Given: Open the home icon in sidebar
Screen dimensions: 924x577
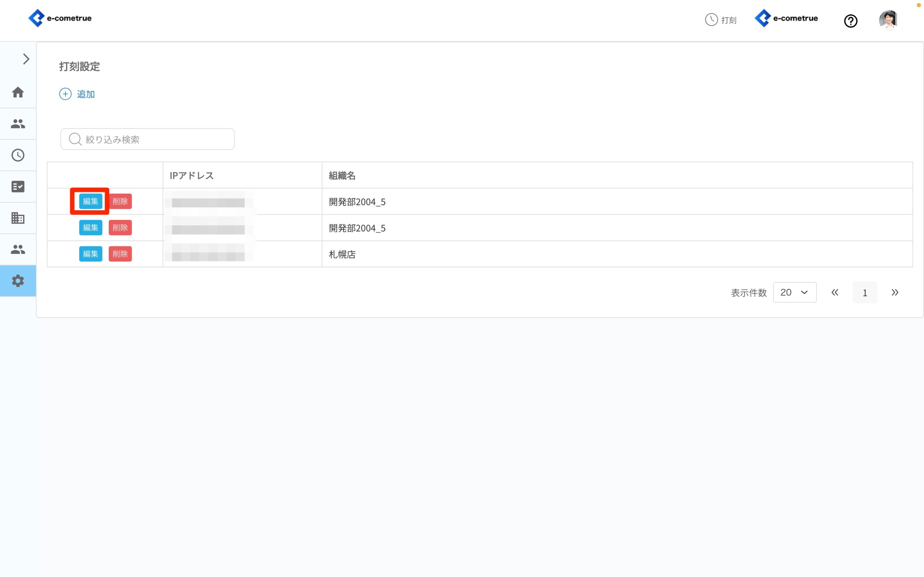Looking at the screenshot, I should [x=18, y=92].
